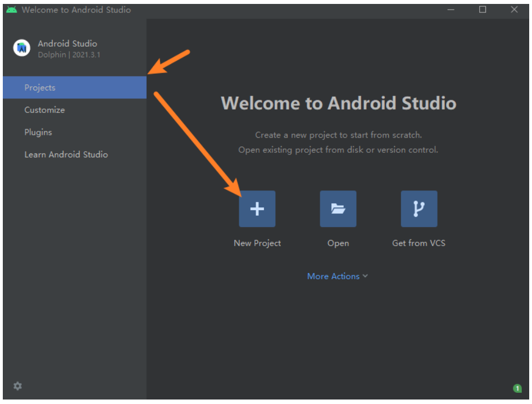Click the chevron beside More Actions
The height and width of the screenshot is (404, 532).
tap(365, 276)
